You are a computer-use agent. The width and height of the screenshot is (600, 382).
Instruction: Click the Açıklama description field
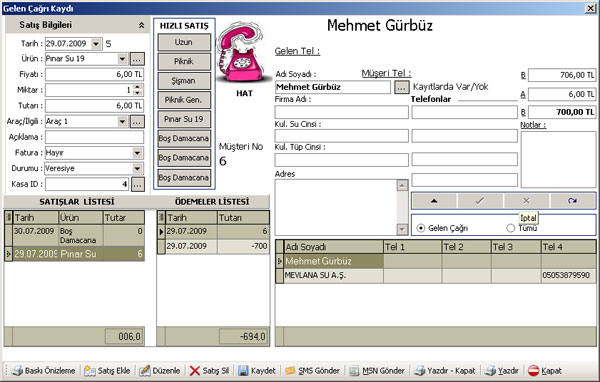pos(95,137)
